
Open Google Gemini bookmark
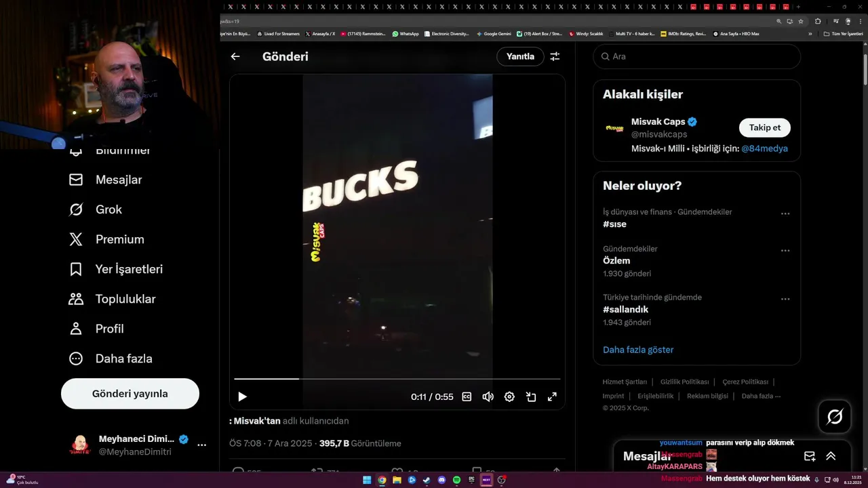[494, 33]
